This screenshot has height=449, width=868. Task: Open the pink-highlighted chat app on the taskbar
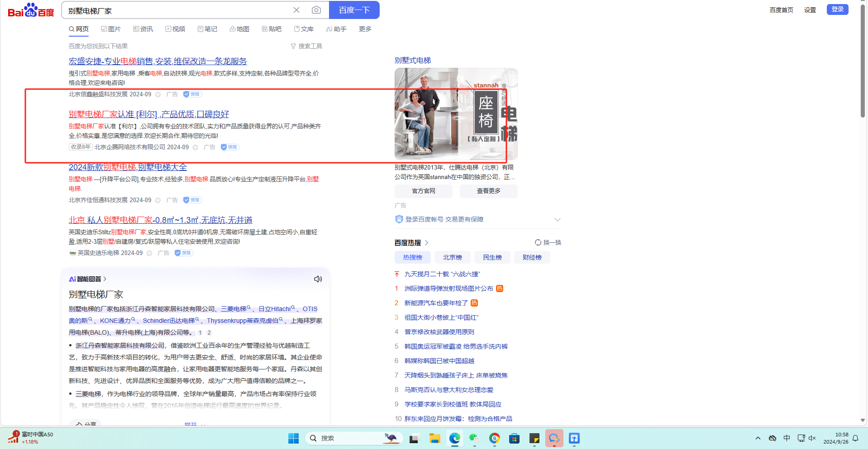point(554,438)
